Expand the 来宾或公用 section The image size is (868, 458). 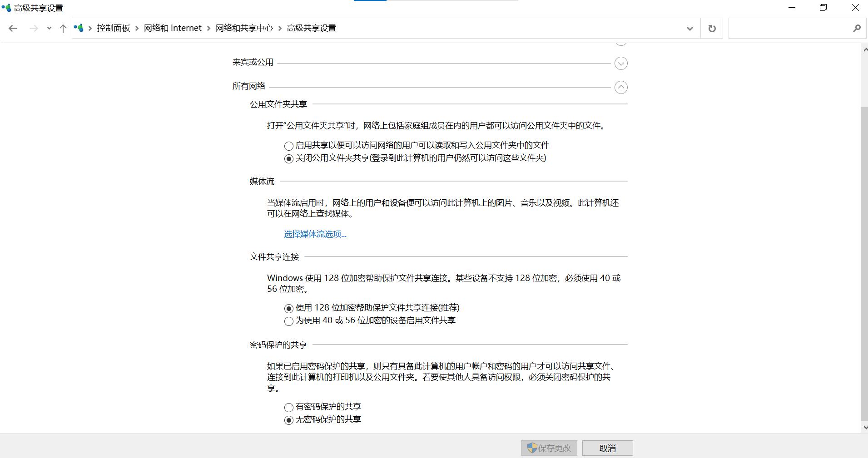point(621,63)
